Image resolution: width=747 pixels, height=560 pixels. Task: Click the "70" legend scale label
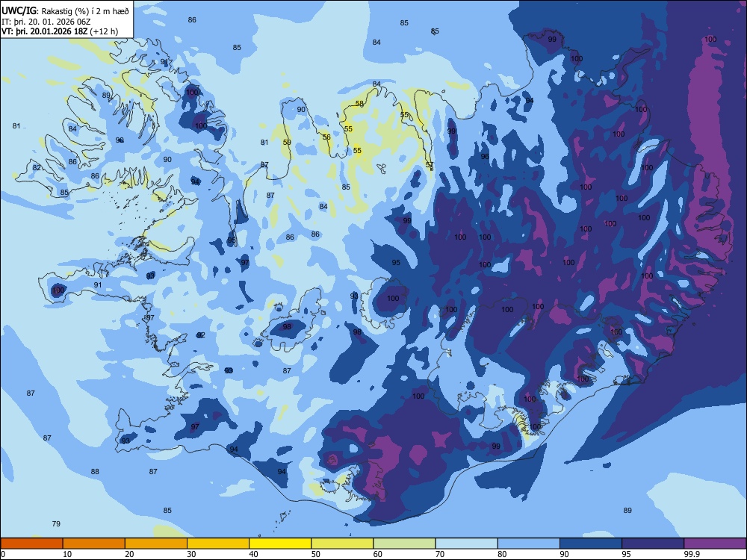(440, 554)
